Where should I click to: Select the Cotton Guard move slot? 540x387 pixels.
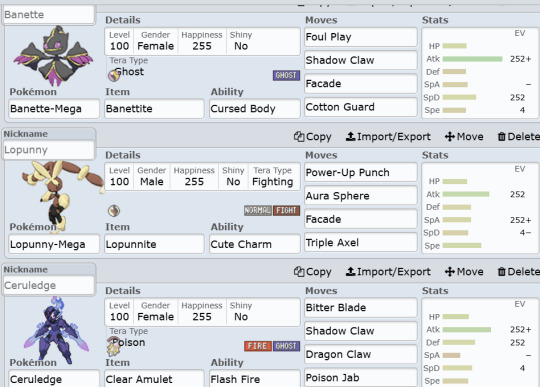(361, 107)
